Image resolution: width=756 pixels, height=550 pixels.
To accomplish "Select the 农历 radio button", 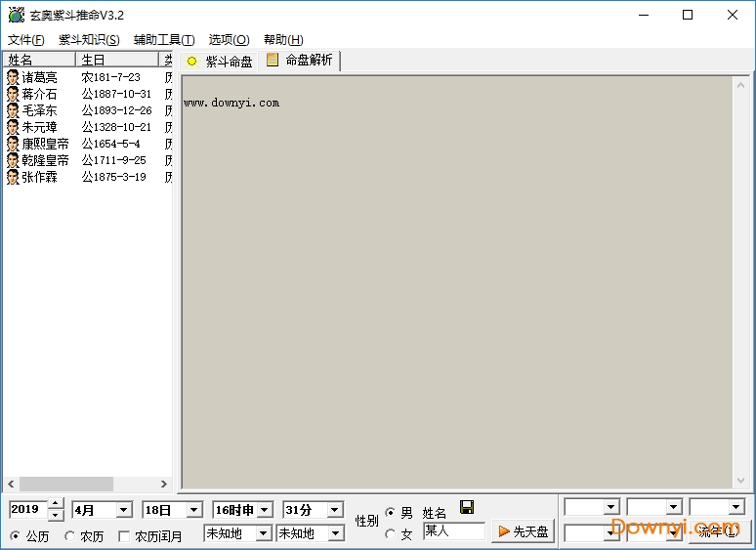I will click(x=70, y=536).
